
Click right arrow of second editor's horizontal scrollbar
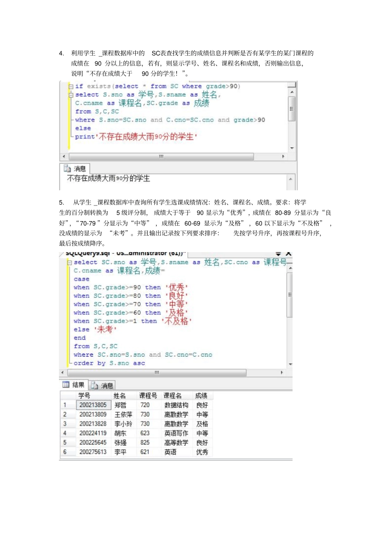pyautogui.click(x=282, y=373)
